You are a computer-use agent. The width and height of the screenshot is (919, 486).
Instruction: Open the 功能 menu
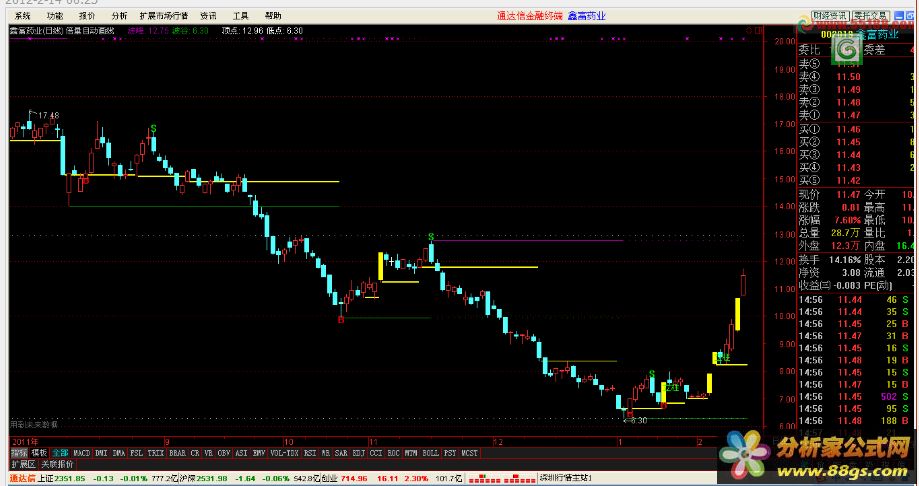55,16
